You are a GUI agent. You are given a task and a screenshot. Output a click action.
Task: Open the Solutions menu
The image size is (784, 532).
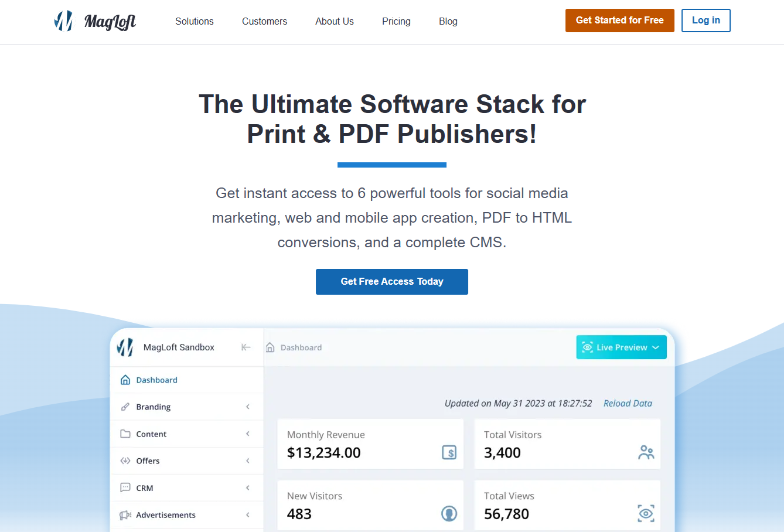click(x=195, y=21)
